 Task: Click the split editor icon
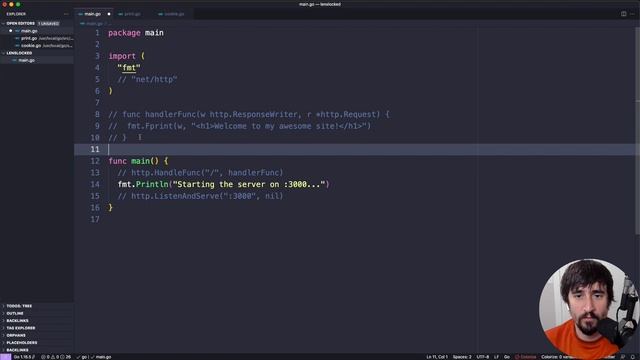pos(623,14)
